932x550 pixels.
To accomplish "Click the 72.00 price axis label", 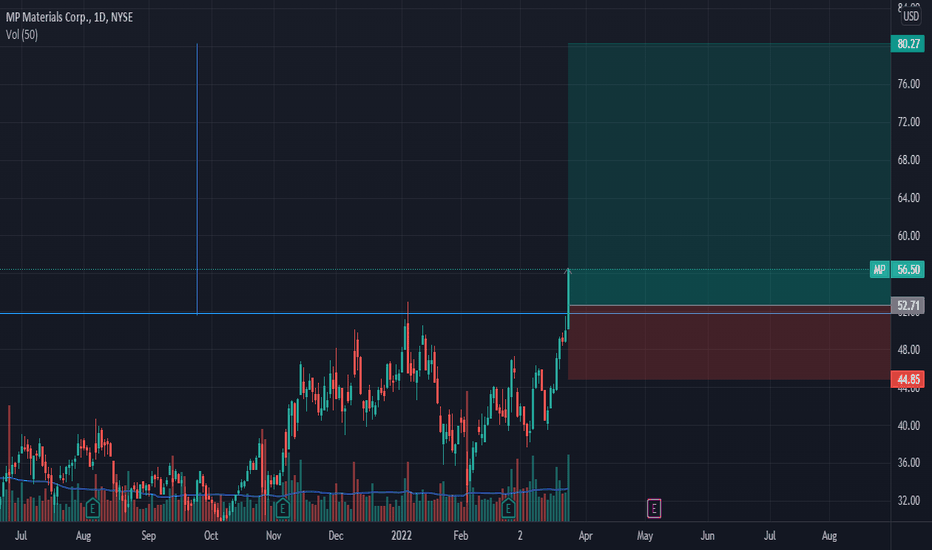I will (909, 122).
